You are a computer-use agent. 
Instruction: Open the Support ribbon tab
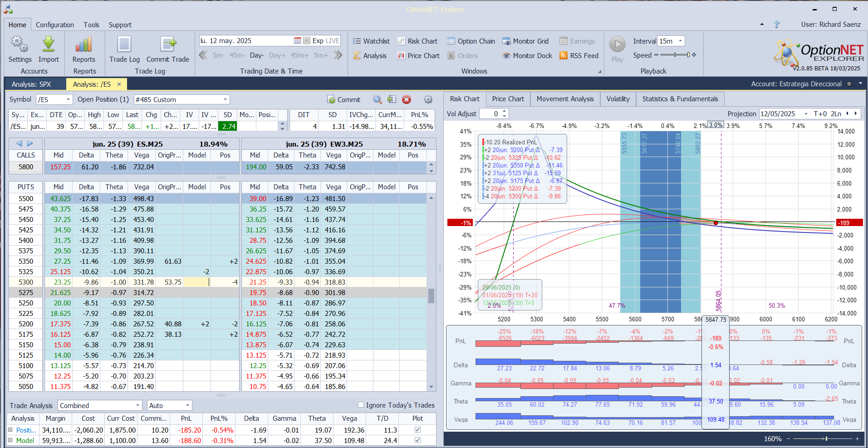coord(120,25)
